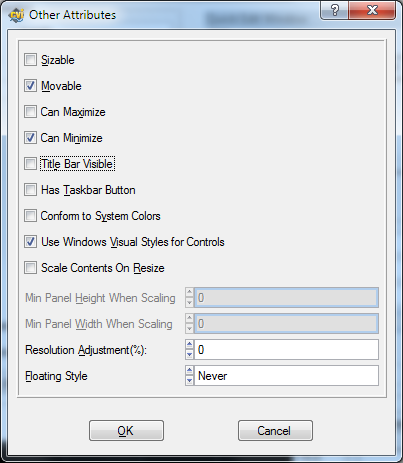
Task: Enable Can Maximize checkbox
Action: tap(30, 112)
